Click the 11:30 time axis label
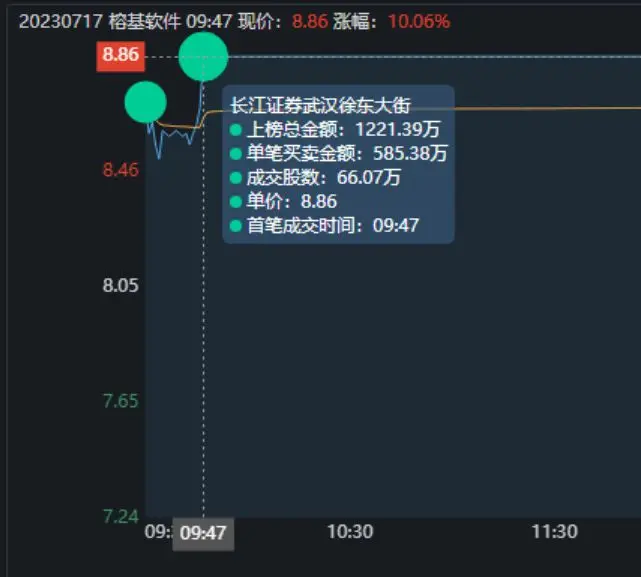This screenshot has width=641, height=577. (554, 532)
